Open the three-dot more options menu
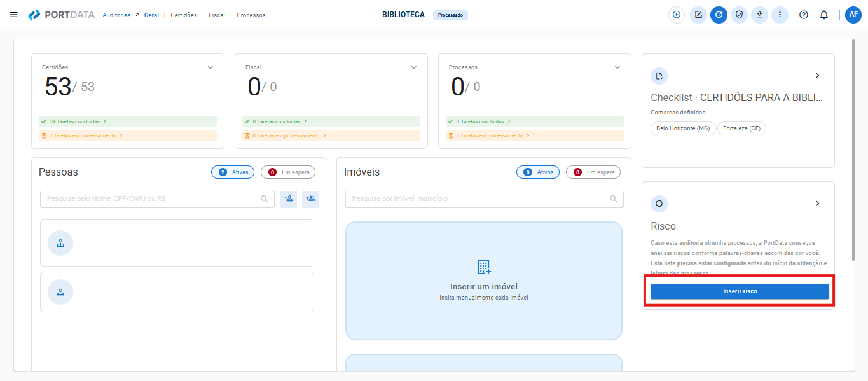This screenshot has width=868, height=381. click(x=780, y=15)
